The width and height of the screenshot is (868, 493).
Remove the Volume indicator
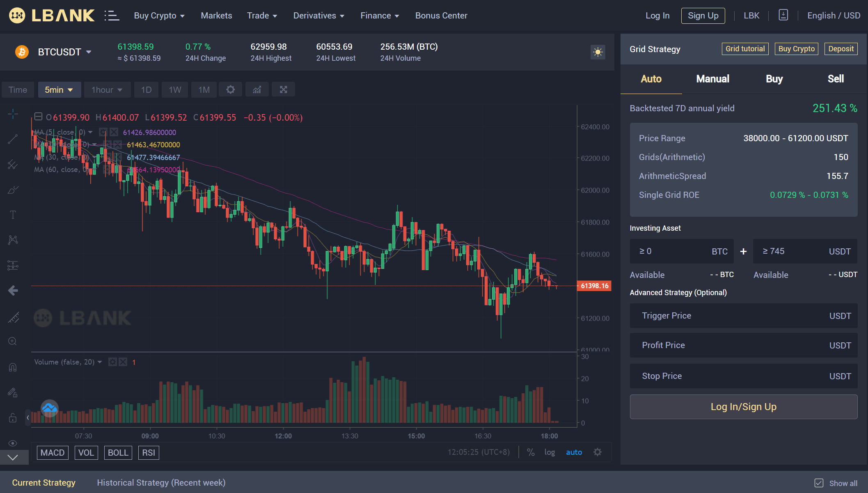pyautogui.click(x=123, y=362)
